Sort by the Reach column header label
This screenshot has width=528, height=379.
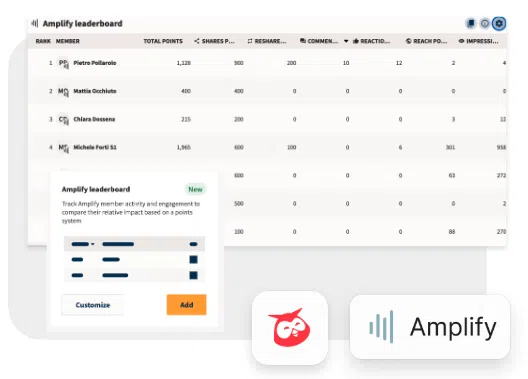430,41
